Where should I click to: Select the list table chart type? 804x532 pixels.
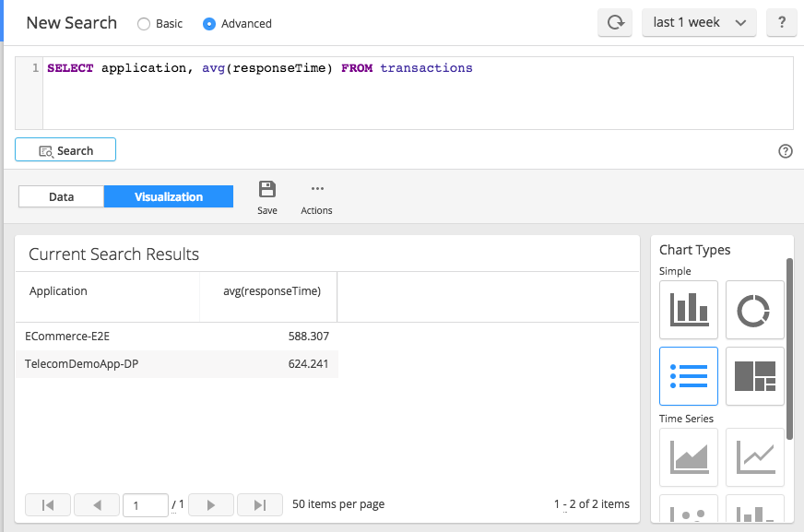689,376
